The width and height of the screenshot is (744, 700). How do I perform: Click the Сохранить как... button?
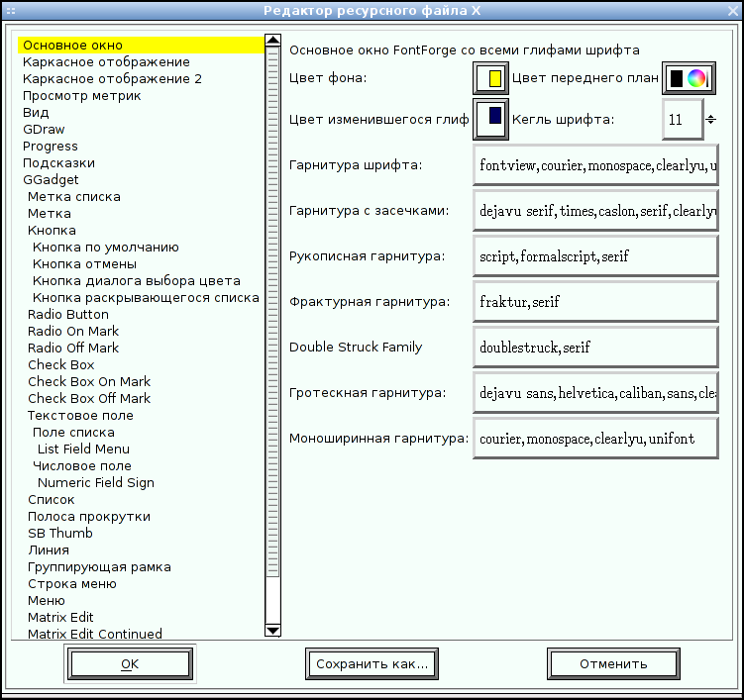tap(372, 664)
